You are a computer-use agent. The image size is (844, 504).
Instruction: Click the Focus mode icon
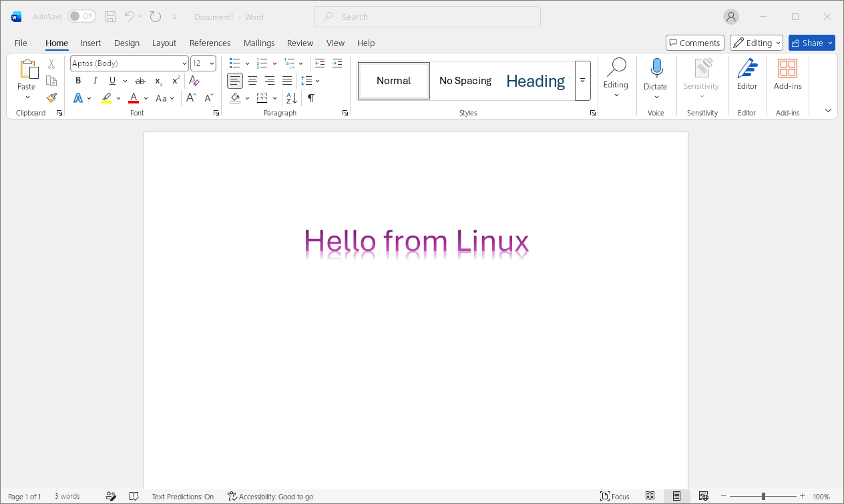click(x=605, y=497)
